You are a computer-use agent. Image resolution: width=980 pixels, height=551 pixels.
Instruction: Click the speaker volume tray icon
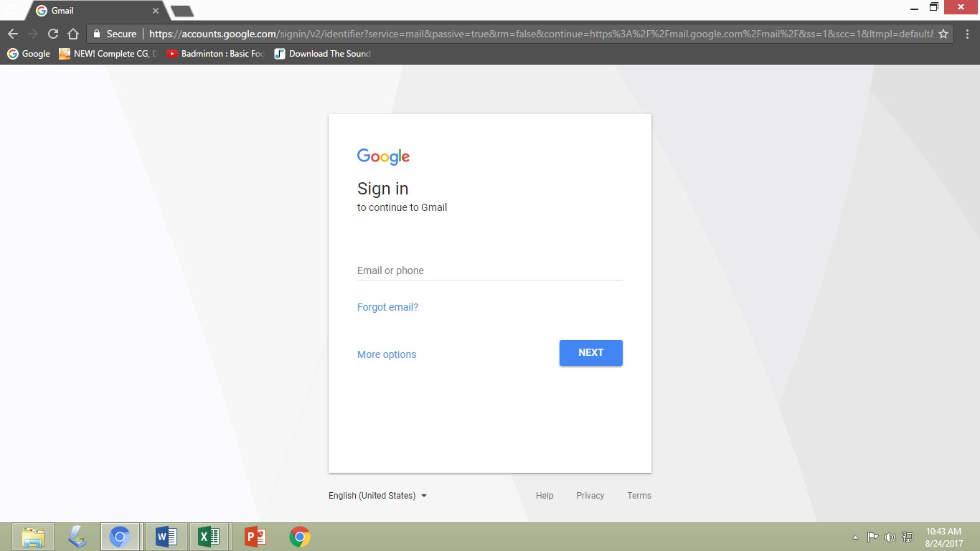pyautogui.click(x=890, y=537)
